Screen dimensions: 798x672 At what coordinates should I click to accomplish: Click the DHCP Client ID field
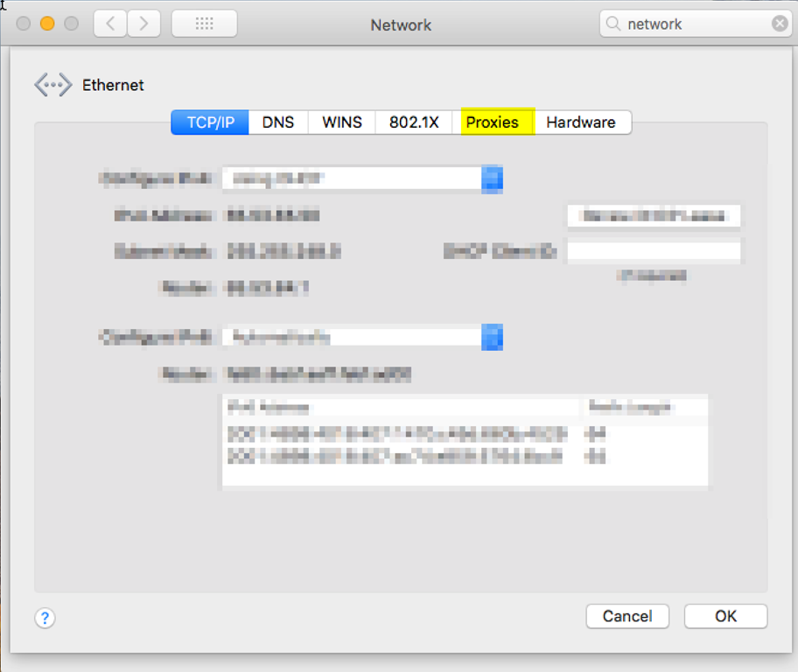click(x=654, y=251)
